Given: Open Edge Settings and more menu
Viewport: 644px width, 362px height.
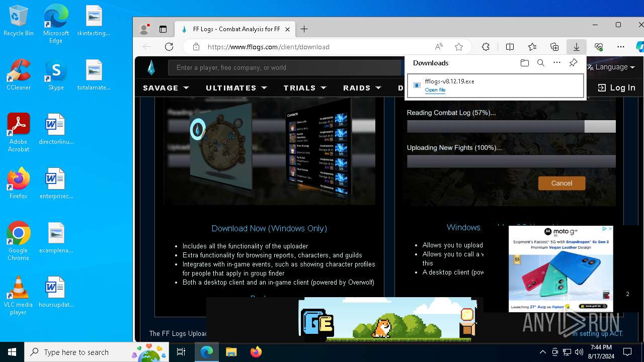Looking at the screenshot, I should (x=621, y=47).
